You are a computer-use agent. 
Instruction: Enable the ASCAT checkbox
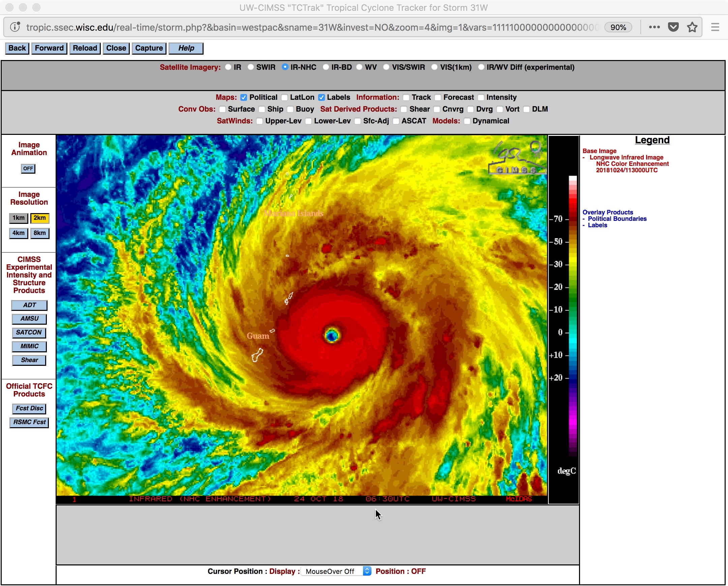(396, 121)
